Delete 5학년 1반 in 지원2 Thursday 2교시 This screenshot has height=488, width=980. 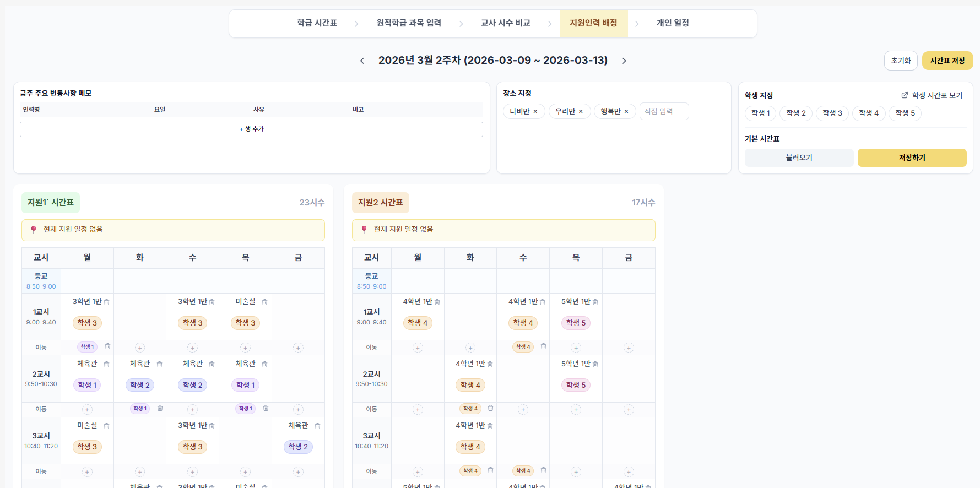click(595, 365)
